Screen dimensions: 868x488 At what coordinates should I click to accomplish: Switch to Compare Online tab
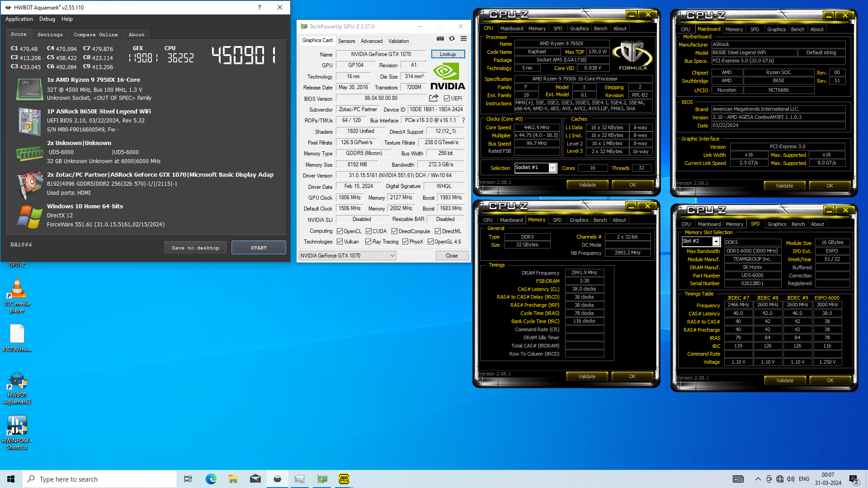[x=95, y=34]
